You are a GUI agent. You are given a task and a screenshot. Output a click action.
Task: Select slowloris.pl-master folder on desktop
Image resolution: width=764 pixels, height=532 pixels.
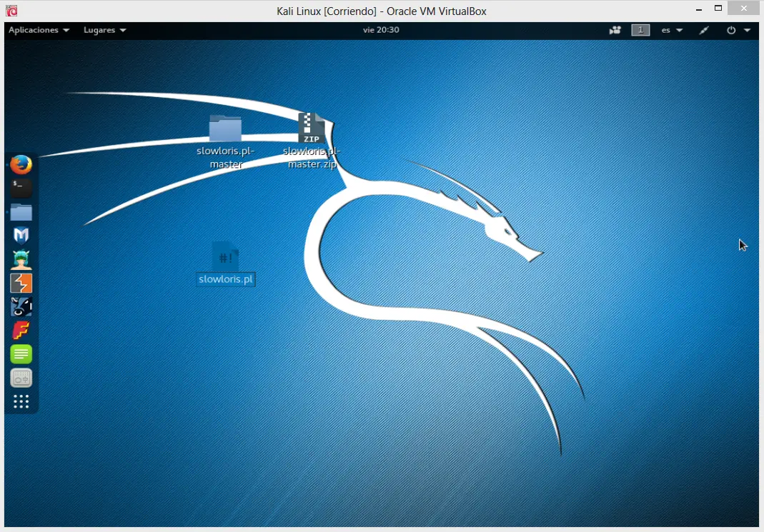click(225, 128)
